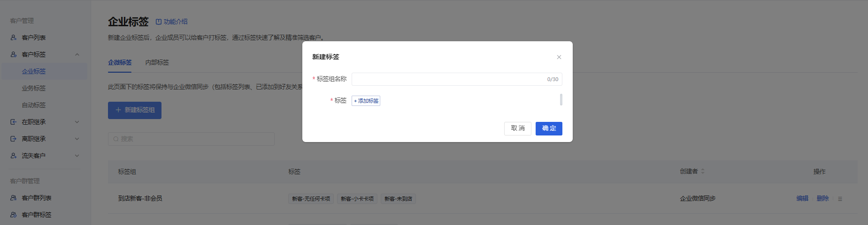Click the 标签组 column header

click(127, 172)
